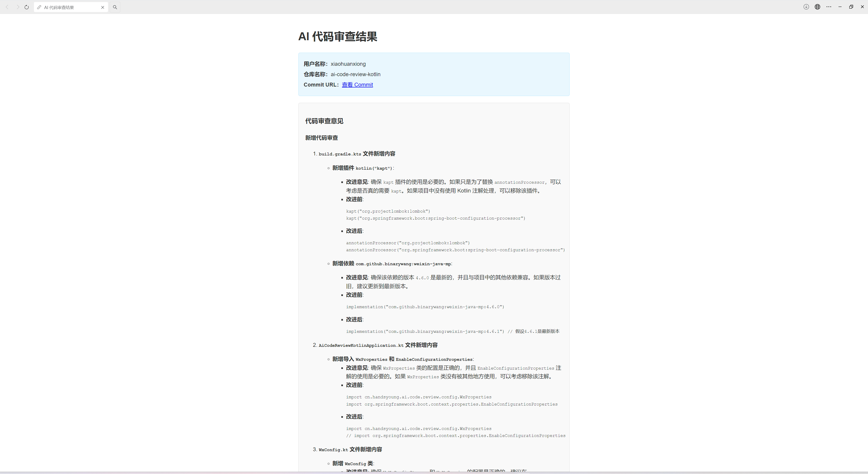This screenshot has height=474, width=868.
Task: Click the kapt org.projectlombok:lombok code line
Action: (x=388, y=211)
